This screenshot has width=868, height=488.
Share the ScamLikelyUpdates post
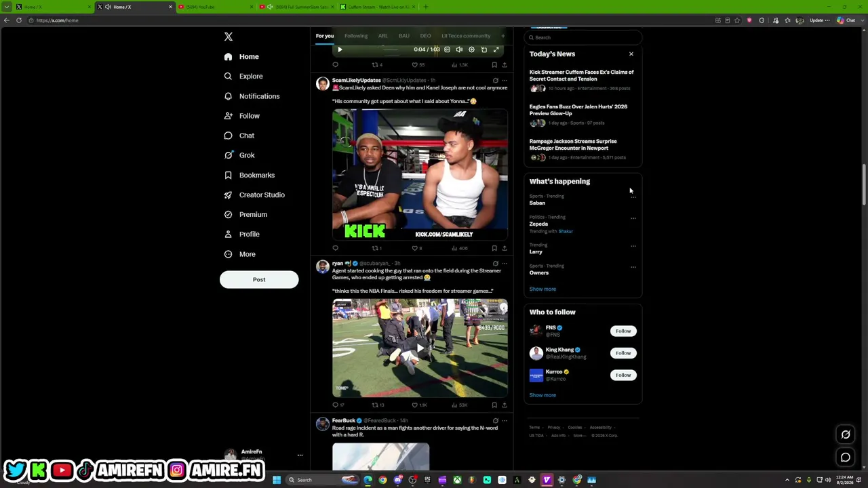(504, 248)
